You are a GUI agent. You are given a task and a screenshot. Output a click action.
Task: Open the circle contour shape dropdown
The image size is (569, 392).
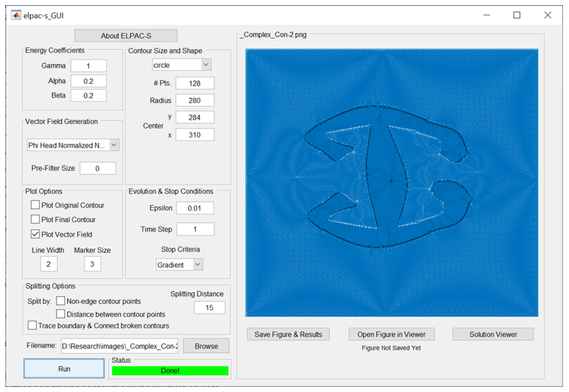(x=181, y=65)
